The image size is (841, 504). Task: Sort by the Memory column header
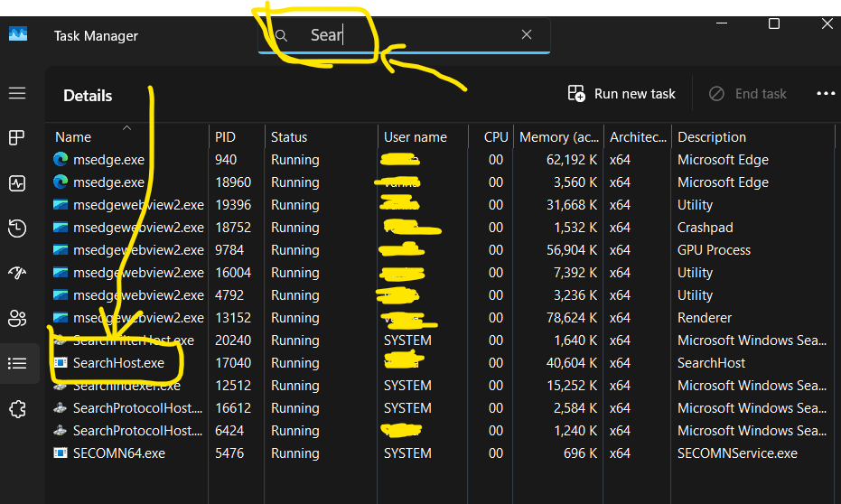(x=559, y=137)
